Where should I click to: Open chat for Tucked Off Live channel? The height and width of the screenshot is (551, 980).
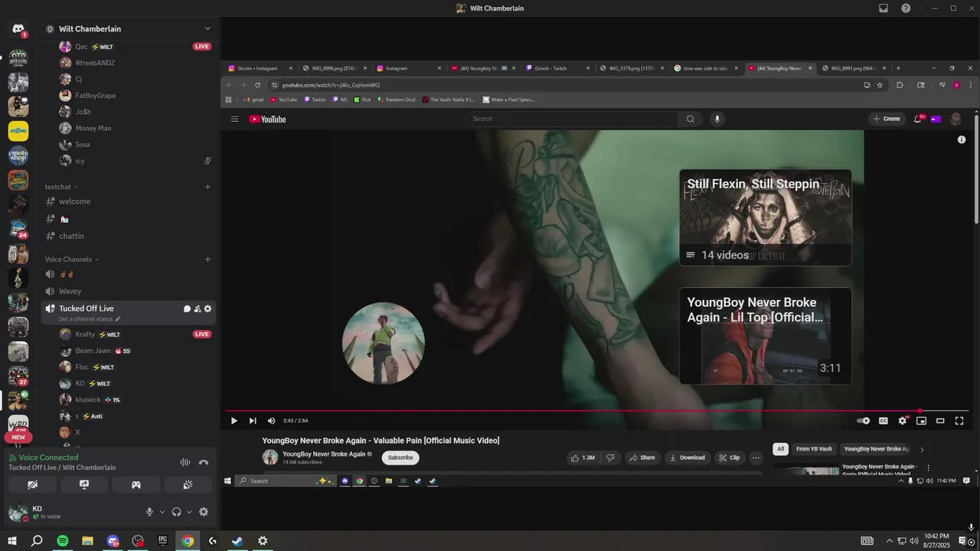pyautogui.click(x=187, y=309)
